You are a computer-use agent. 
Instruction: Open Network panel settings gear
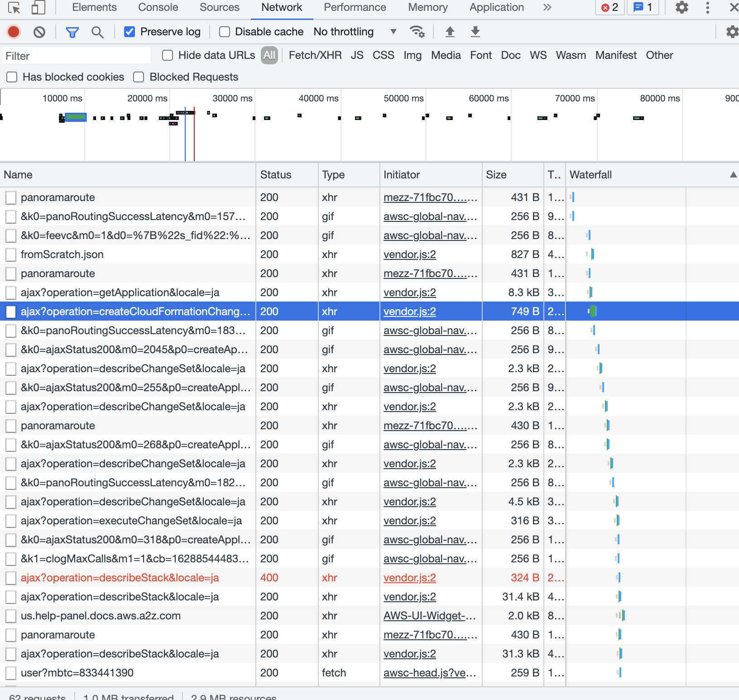point(732,32)
